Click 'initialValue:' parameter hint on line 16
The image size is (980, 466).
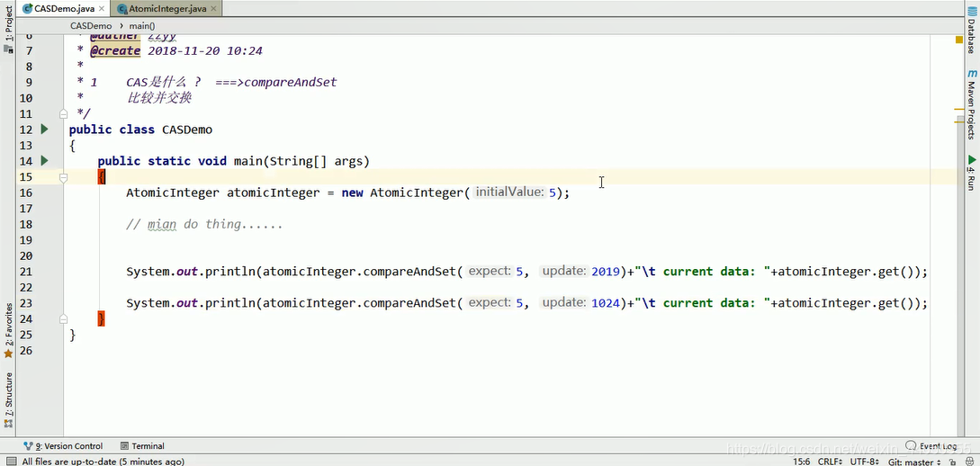pyautogui.click(x=509, y=193)
